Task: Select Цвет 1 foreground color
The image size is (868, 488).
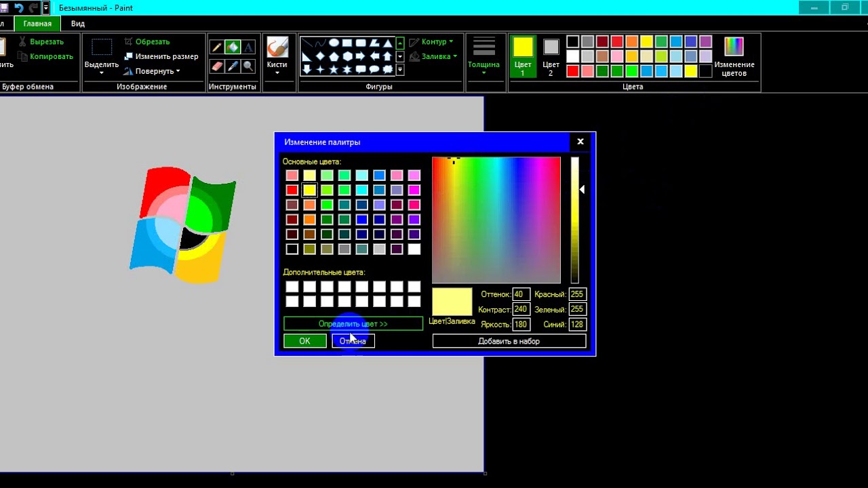Action: click(x=523, y=56)
